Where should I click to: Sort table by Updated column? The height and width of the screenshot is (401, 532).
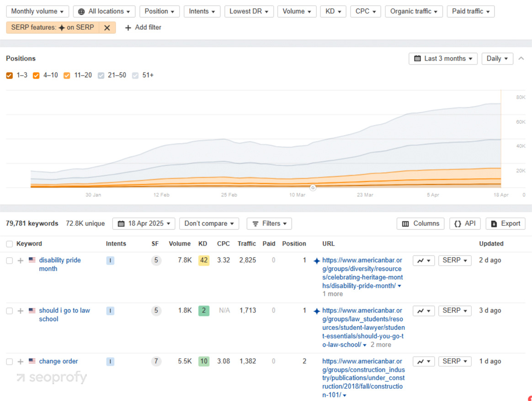click(x=491, y=244)
